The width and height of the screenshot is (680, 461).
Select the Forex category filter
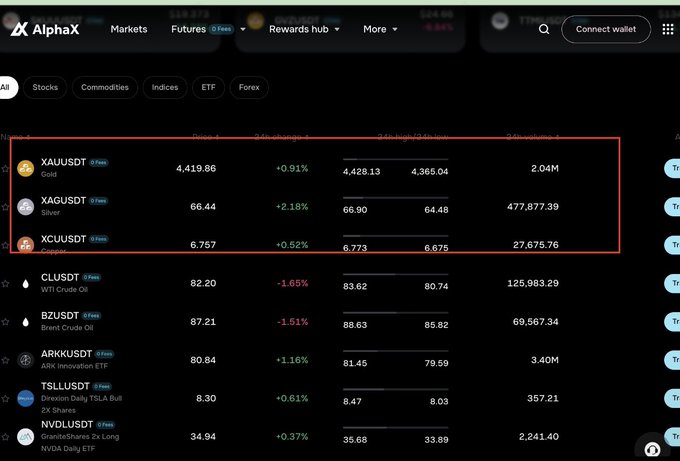[249, 87]
